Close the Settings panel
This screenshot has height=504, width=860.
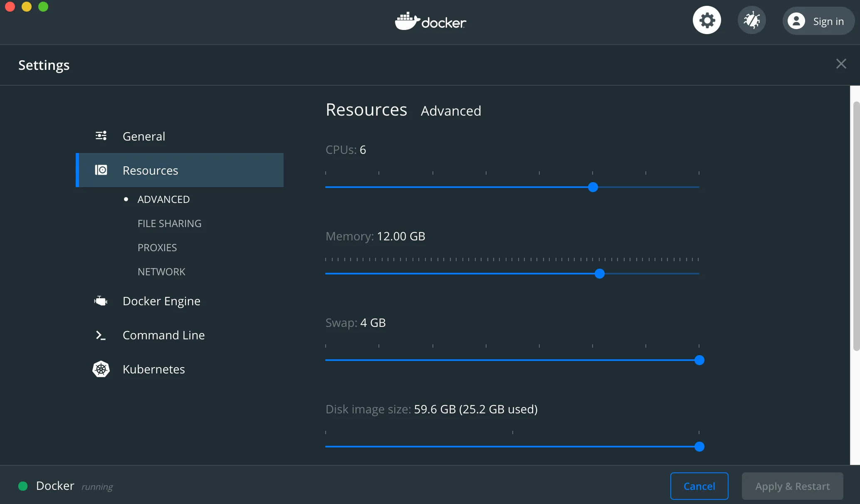point(841,64)
